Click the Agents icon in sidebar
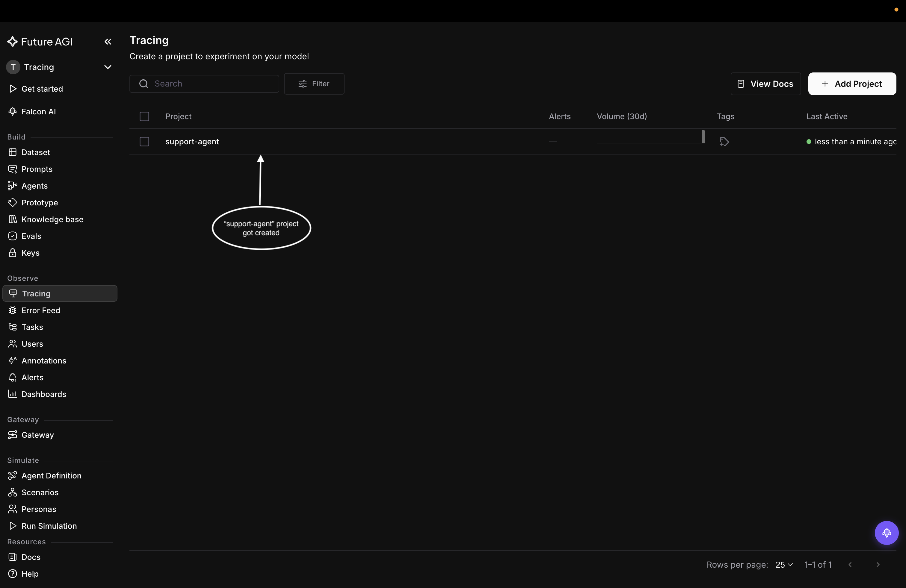906x588 pixels. point(13,186)
